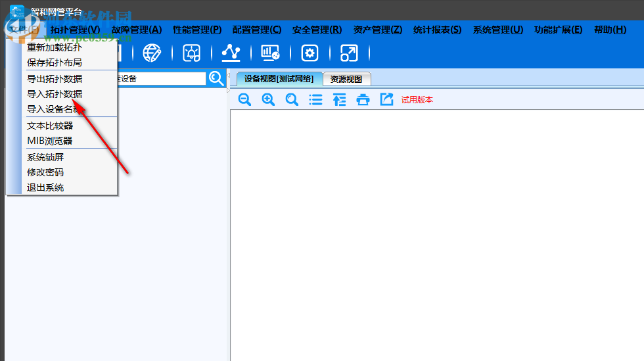This screenshot has width=644, height=361.
Task: Open the 资产管理(Z) menu
Action: tap(378, 30)
